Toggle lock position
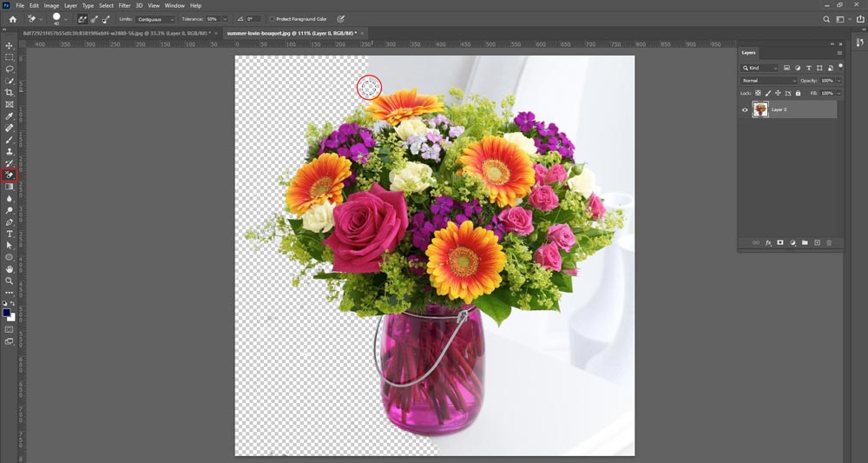Image resolution: width=868 pixels, height=463 pixels. coord(778,93)
